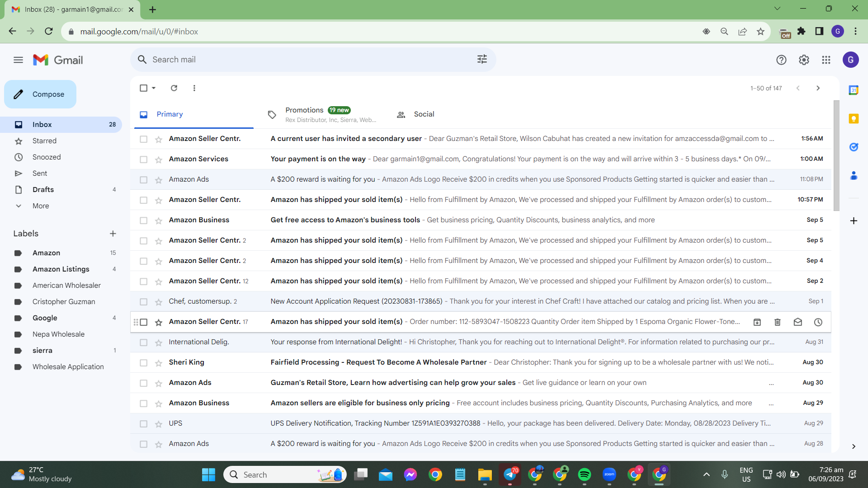Go to newer messages page arrow
868x488 pixels.
pyautogui.click(x=798, y=88)
